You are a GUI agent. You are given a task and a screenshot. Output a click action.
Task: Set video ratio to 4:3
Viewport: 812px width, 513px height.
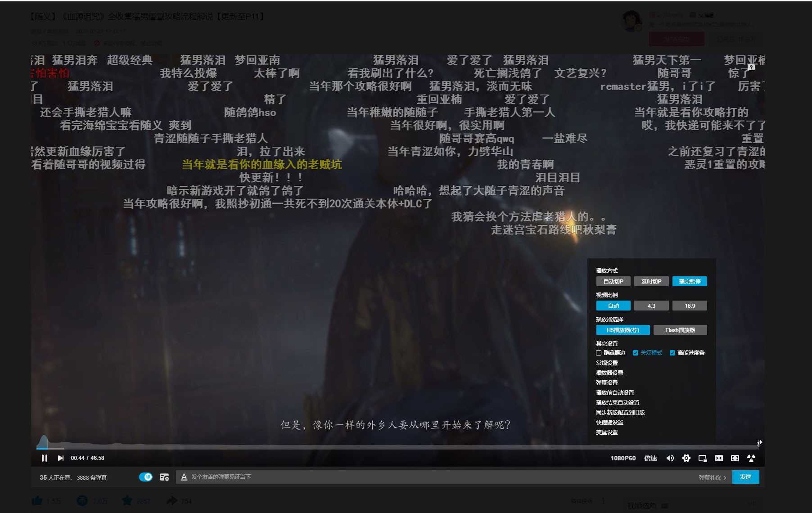651,306
